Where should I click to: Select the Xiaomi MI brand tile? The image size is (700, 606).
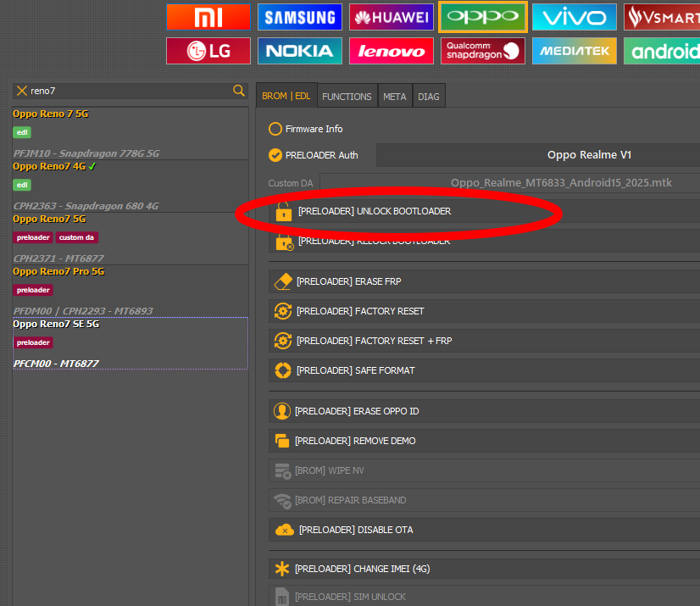208,18
